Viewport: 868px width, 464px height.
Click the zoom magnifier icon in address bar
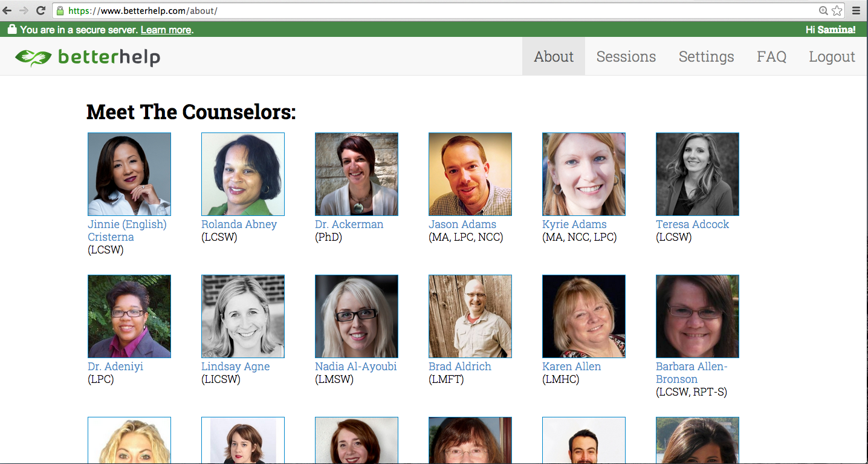[x=823, y=10]
